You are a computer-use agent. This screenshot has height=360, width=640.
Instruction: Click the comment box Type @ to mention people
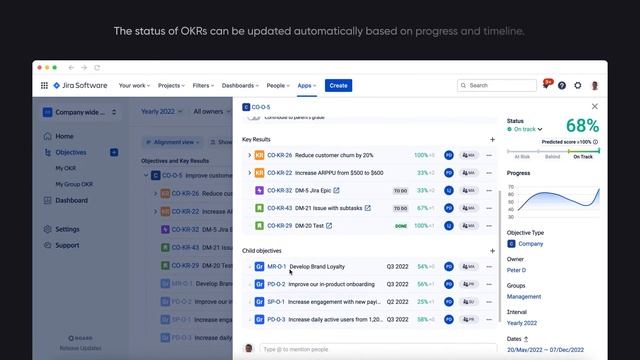tap(378, 349)
